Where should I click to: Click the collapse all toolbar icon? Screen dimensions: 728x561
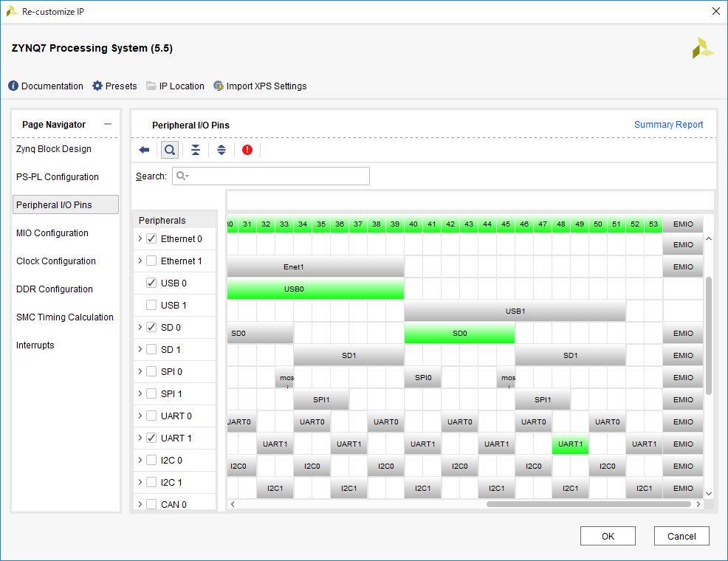point(196,150)
